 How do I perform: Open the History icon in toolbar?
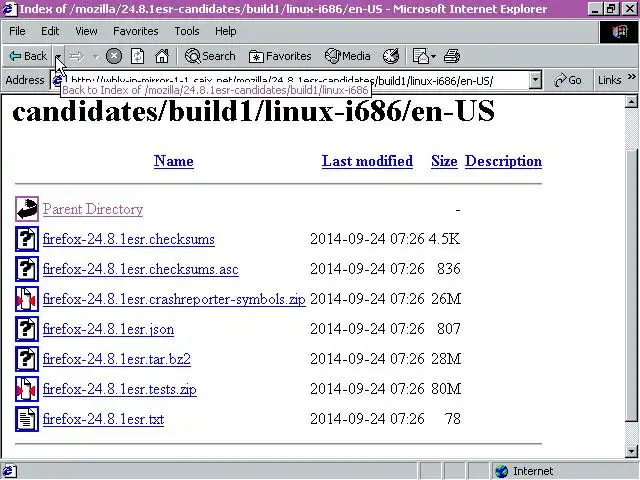[391, 56]
